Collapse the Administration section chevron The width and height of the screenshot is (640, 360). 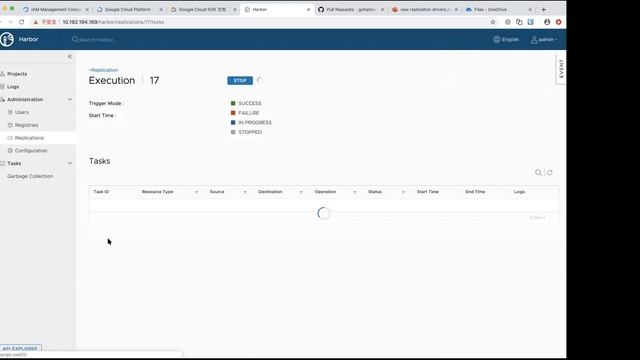[x=70, y=100]
